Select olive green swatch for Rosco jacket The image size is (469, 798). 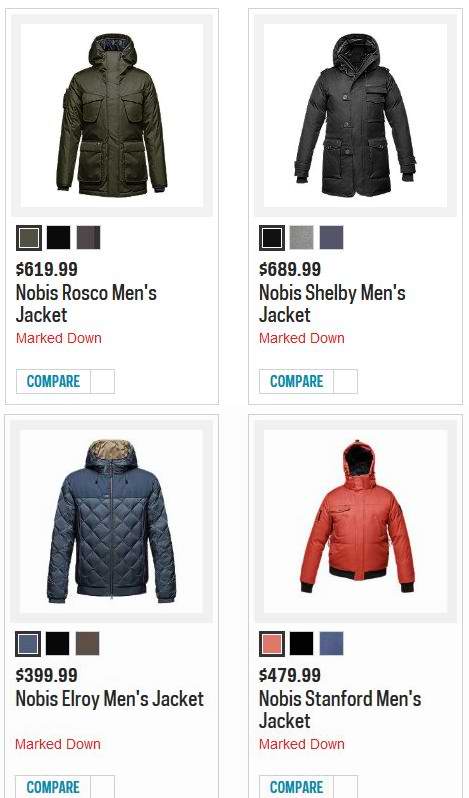[29, 238]
